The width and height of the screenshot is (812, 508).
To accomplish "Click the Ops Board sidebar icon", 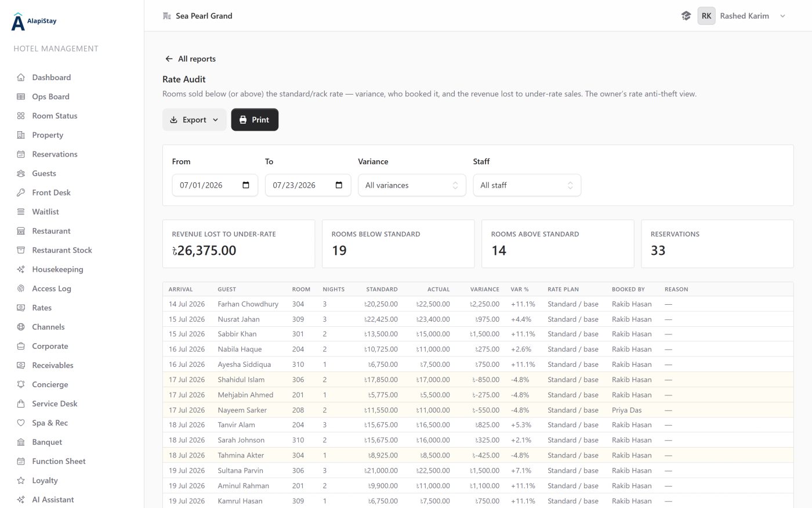I will tap(21, 96).
